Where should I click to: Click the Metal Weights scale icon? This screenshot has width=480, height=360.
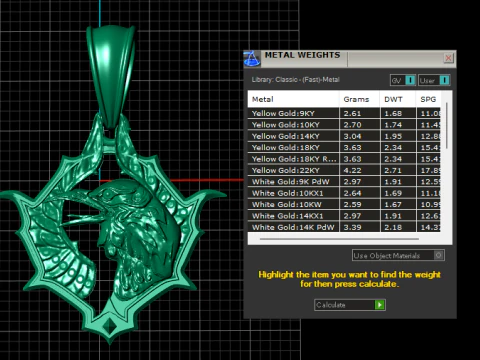click(252, 59)
